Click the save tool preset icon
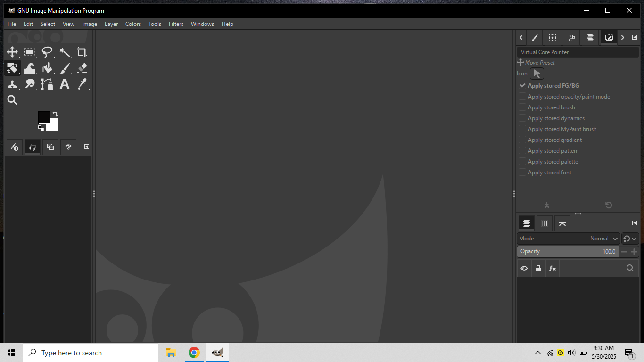Image resolution: width=644 pixels, height=362 pixels. [547, 205]
